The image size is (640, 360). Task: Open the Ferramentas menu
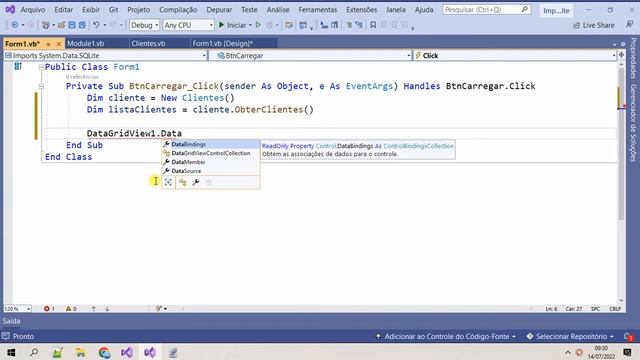click(x=318, y=9)
